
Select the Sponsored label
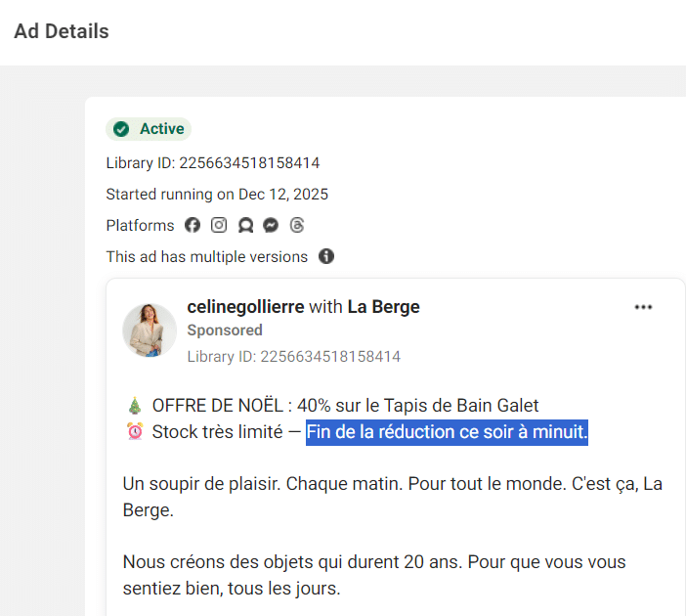click(225, 330)
